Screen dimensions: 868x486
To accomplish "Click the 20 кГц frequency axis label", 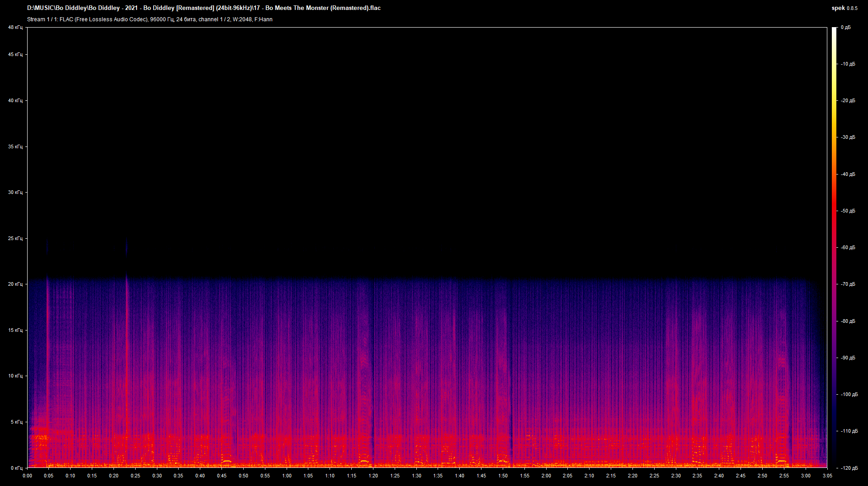I will tap(15, 284).
